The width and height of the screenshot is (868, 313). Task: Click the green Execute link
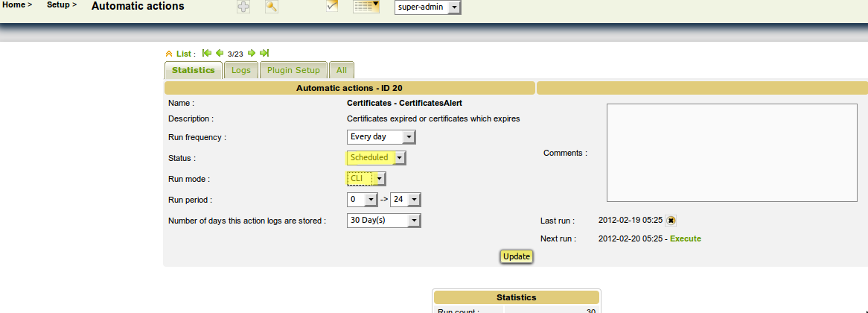[x=685, y=238]
